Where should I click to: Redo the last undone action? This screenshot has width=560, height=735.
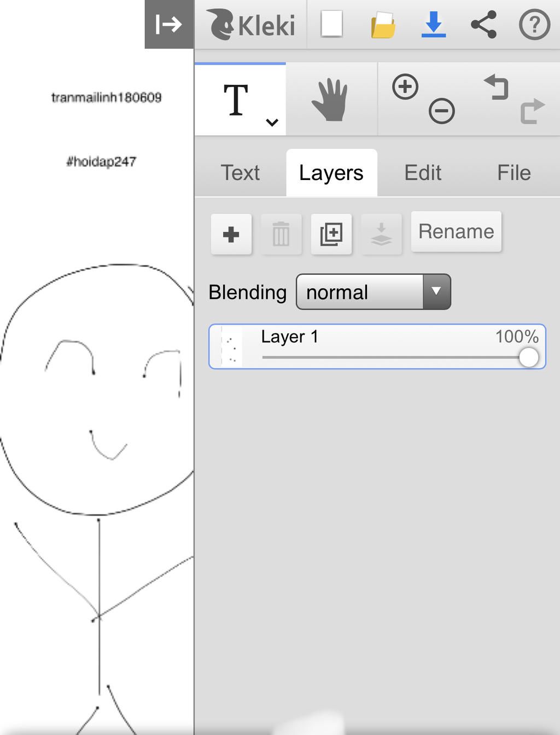pyautogui.click(x=532, y=111)
